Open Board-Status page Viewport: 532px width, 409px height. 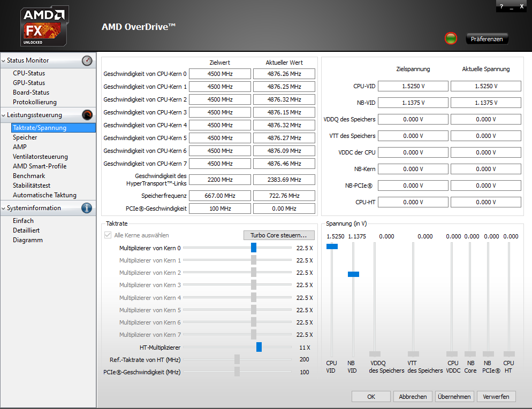[x=31, y=92]
